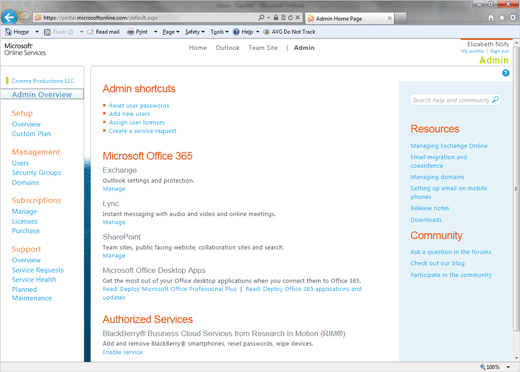Open the blank new tab button

400,18
